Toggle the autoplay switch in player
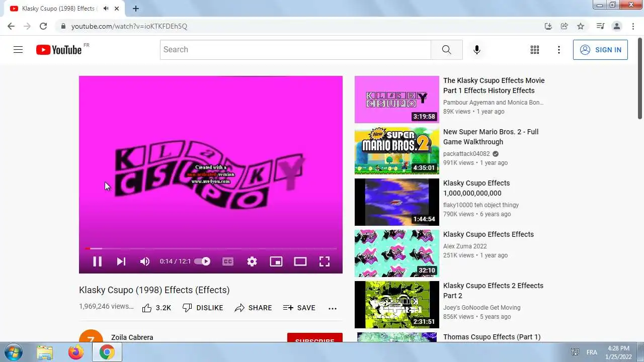This screenshot has height=362, width=644. tap(203, 261)
